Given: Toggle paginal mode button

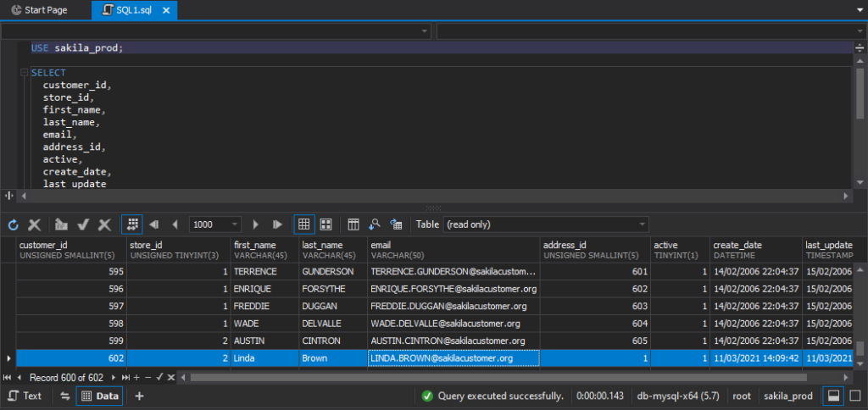Looking at the screenshot, I should tap(131, 224).
